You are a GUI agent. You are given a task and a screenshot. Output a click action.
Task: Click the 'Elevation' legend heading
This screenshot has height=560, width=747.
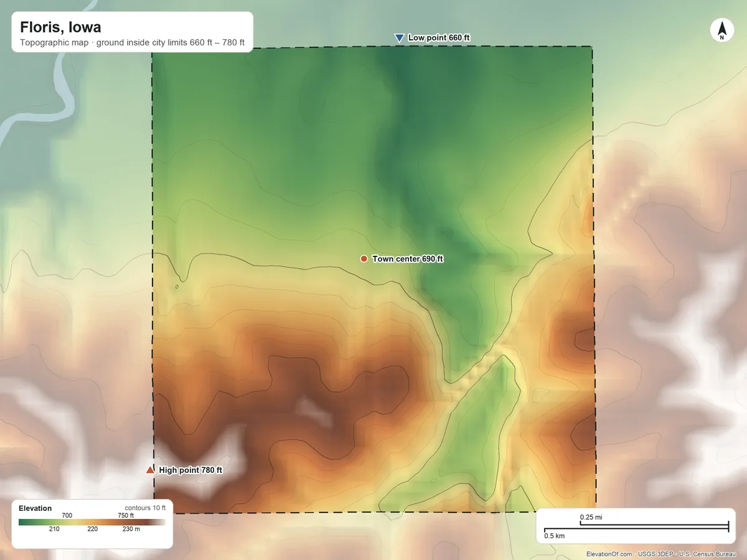click(35, 508)
